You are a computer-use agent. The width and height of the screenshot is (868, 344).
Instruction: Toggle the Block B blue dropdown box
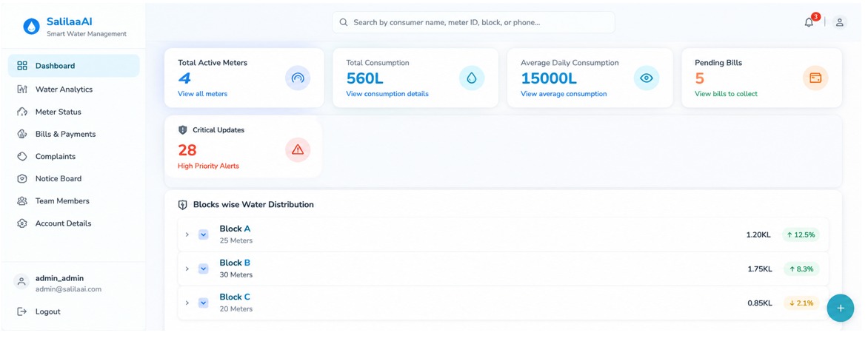203,269
